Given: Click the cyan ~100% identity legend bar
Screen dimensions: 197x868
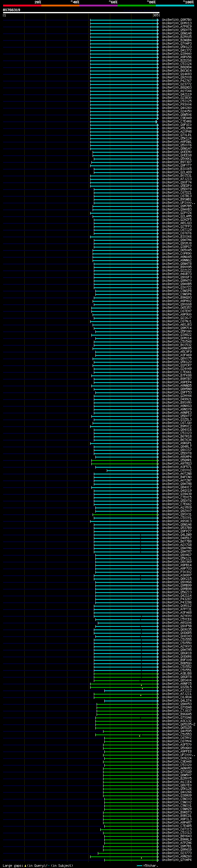Looking at the screenshot, I should pos(175,6).
